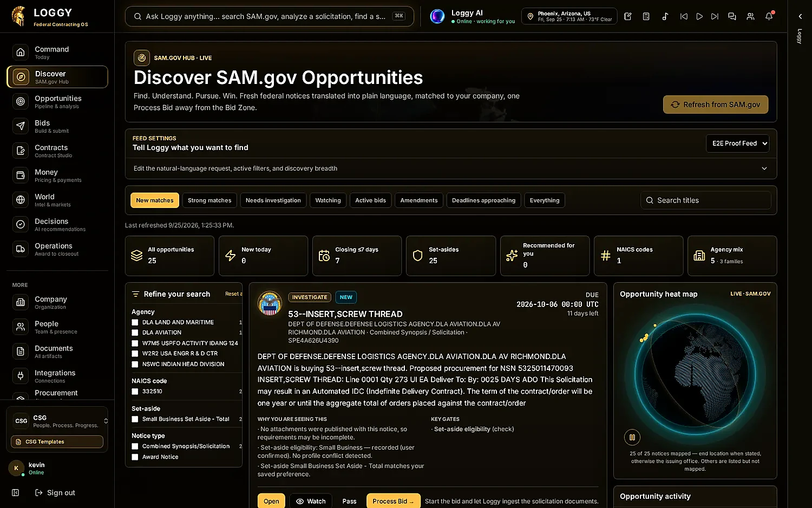The width and height of the screenshot is (812, 508).
Task: Select the World globe icon
Action: click(21, 200)
